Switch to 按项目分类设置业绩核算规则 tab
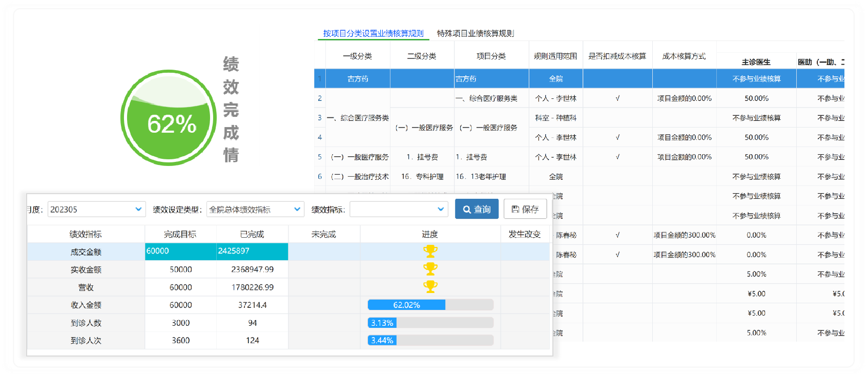Image resolution: width=868 pixels, height=376 pixels. pyautogui.click(x=373, y=33)
